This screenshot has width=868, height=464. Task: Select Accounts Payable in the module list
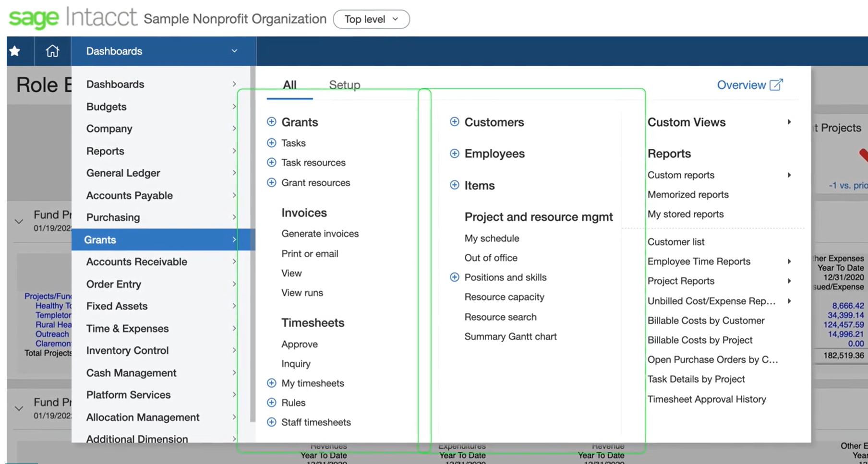coord(161,195)
